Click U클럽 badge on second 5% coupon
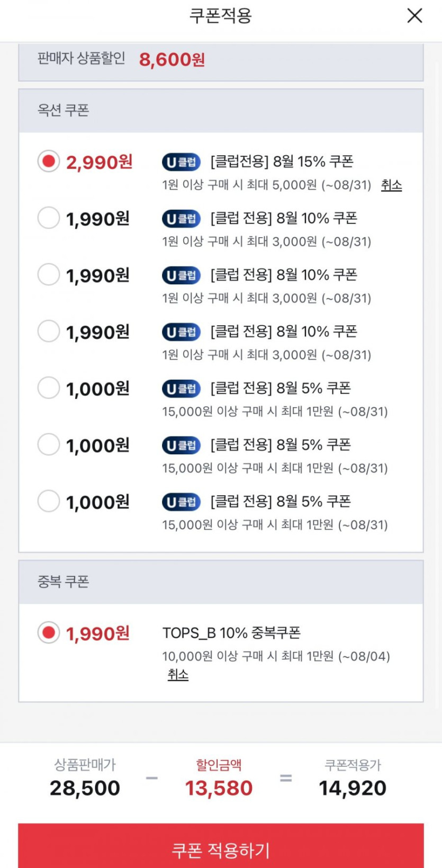This screenshot has width=442, height=868. click(x=181, y=445)
